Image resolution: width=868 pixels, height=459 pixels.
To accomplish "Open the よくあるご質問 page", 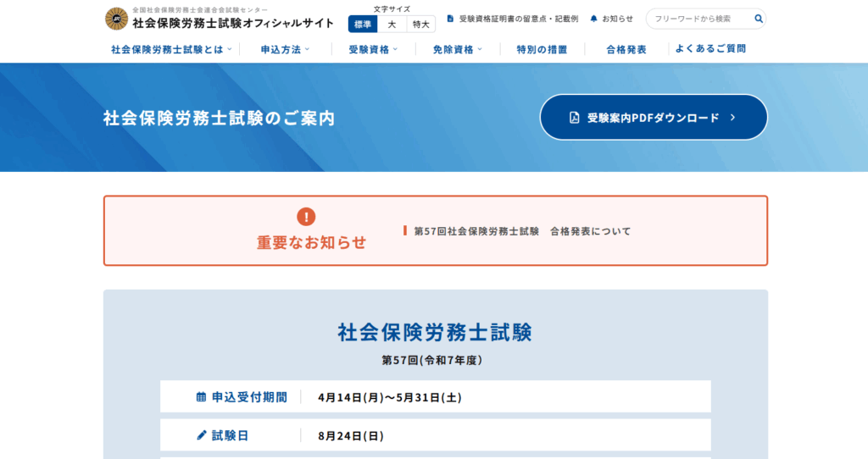I will pyautogui.click(x=710, y=49).
